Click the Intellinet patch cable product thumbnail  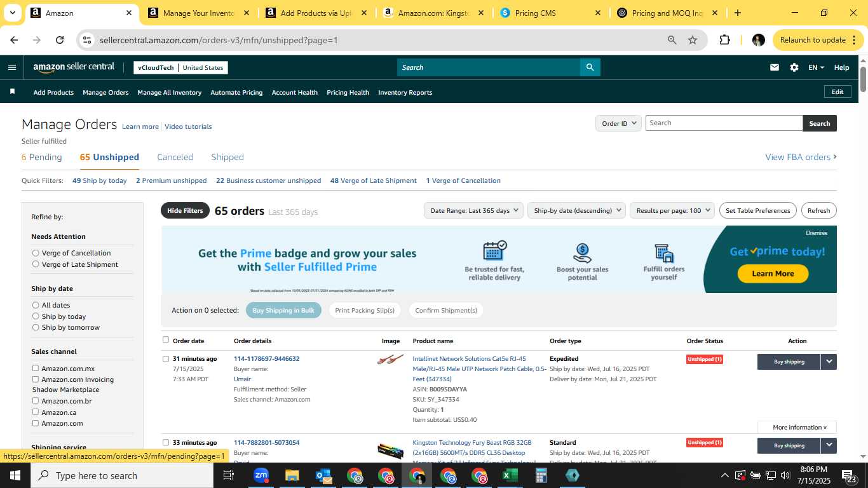click(x=390, y=360)
